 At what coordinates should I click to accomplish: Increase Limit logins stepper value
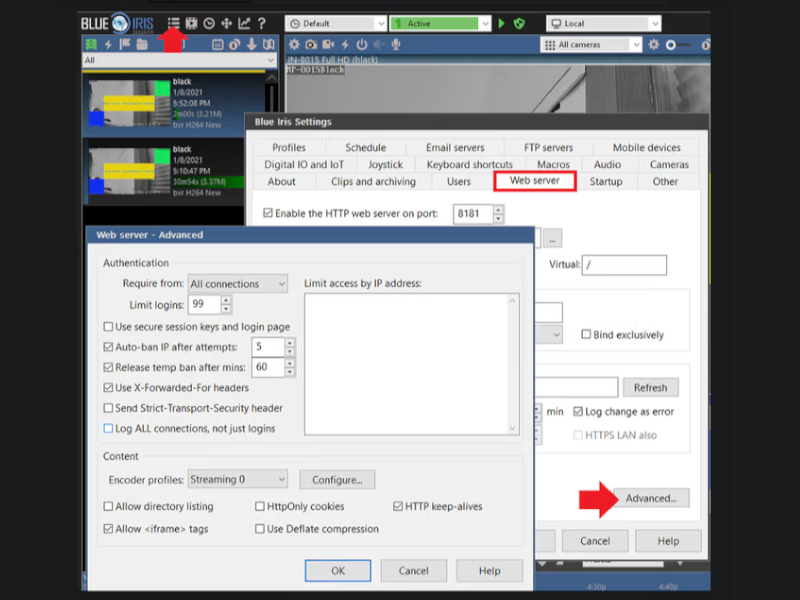point(226,301)
